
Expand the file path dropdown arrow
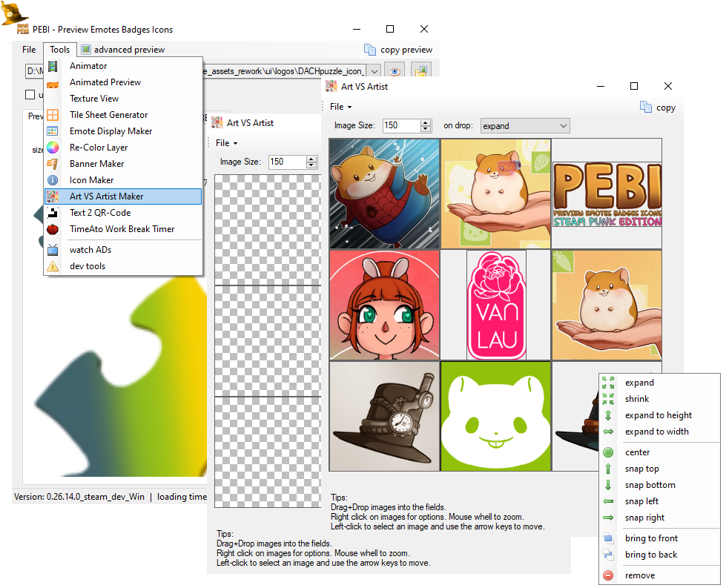[x=374, y=71]
